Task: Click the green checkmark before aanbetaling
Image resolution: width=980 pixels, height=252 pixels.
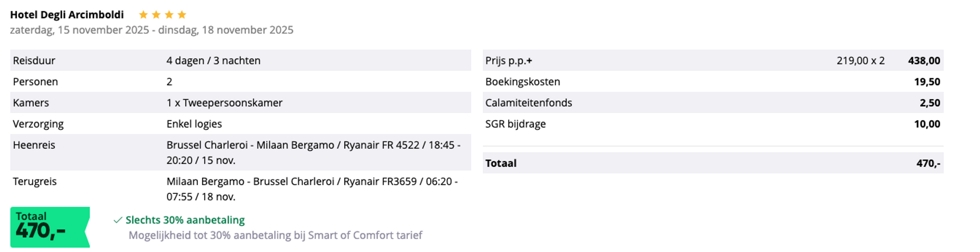Action: (118, 220)
